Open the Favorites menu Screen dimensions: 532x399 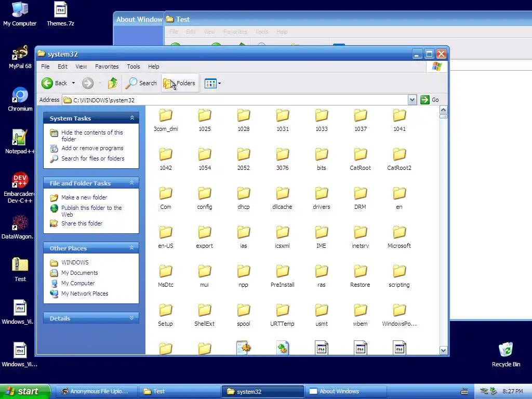point(107,66)
